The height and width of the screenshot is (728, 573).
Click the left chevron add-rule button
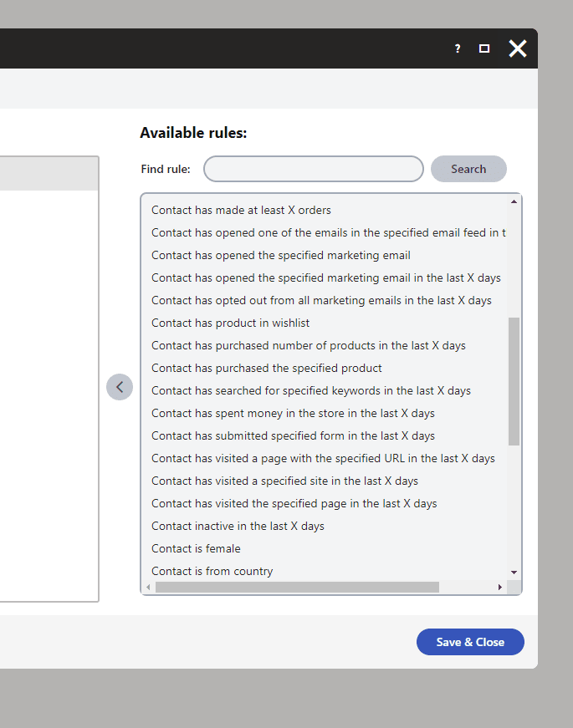tap(120, 387)
